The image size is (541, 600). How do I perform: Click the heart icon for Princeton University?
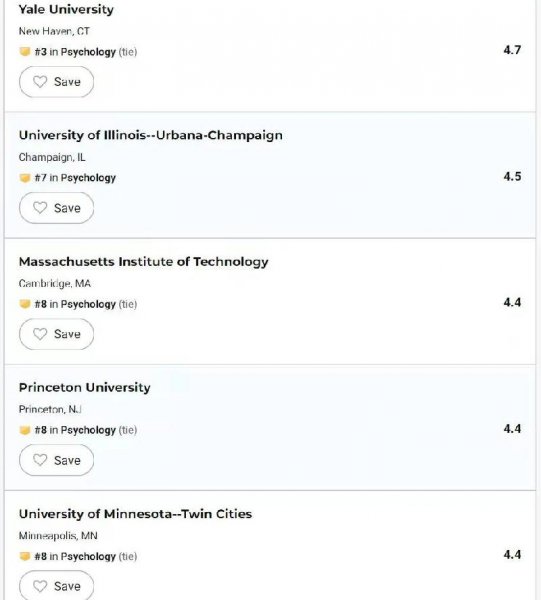pyautogui.click(x=40, y=460)
